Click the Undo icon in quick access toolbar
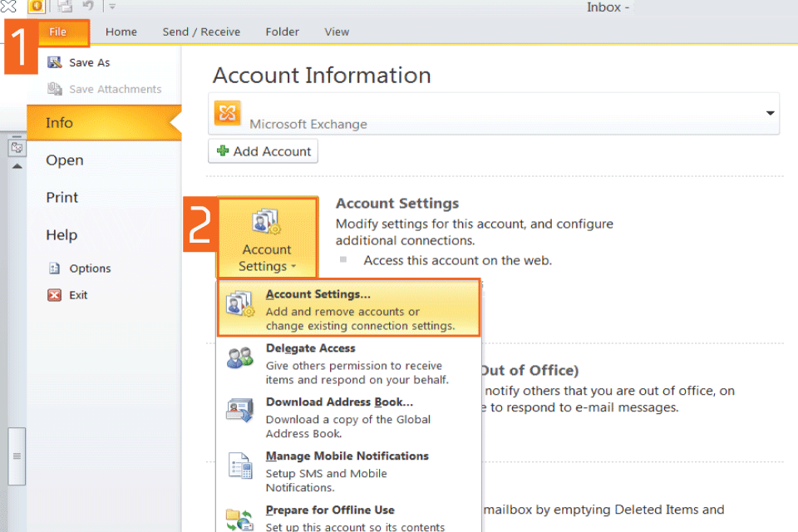The width and height of the screenshot is (798, 532). coord(88,7)
